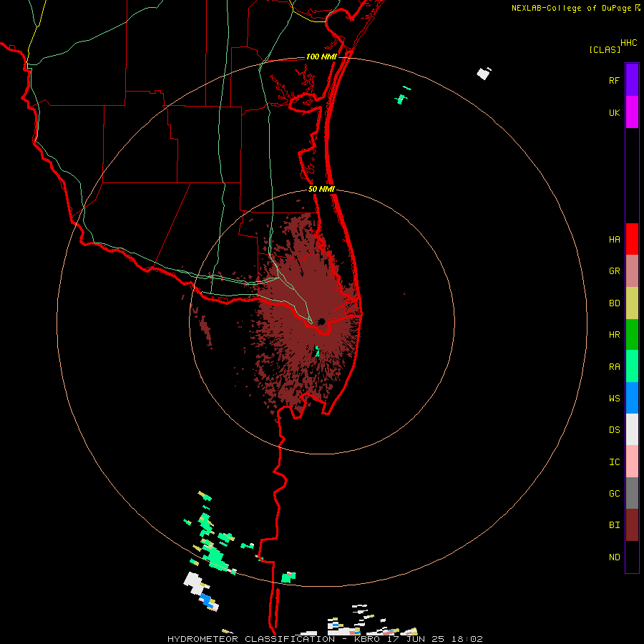Image resolution: width=644 pixels, height=644 pixels.
Task: Click the NEXLAB-College of DuPage credit text
Action: click(x=571, y=8)
